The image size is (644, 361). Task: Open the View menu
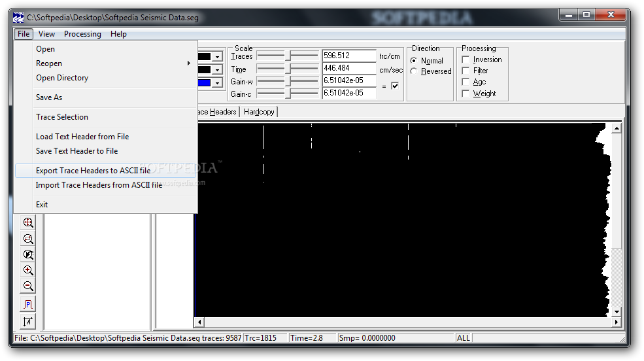pos(46,34)
